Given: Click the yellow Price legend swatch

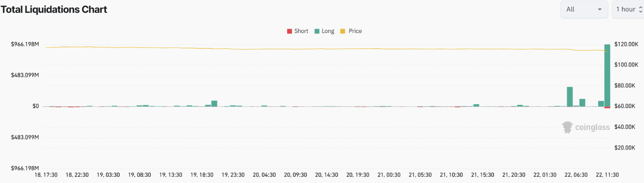Looking at the screenshot, I should tap(343, 31).
